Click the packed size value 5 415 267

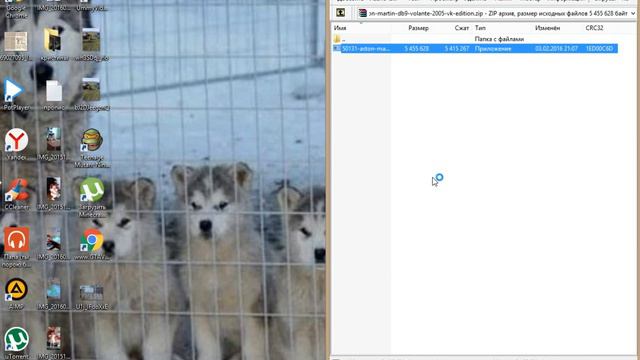pyautogui.click(x=457, y=49)
